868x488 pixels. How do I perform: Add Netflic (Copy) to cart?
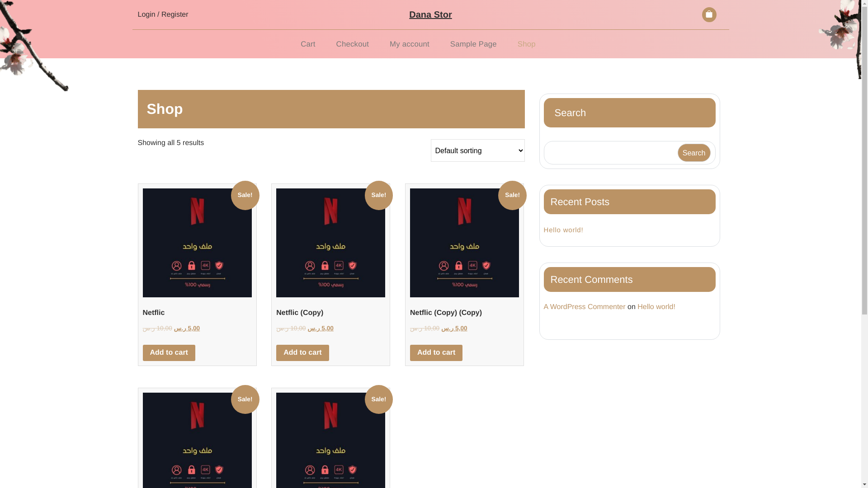point(302,353)
